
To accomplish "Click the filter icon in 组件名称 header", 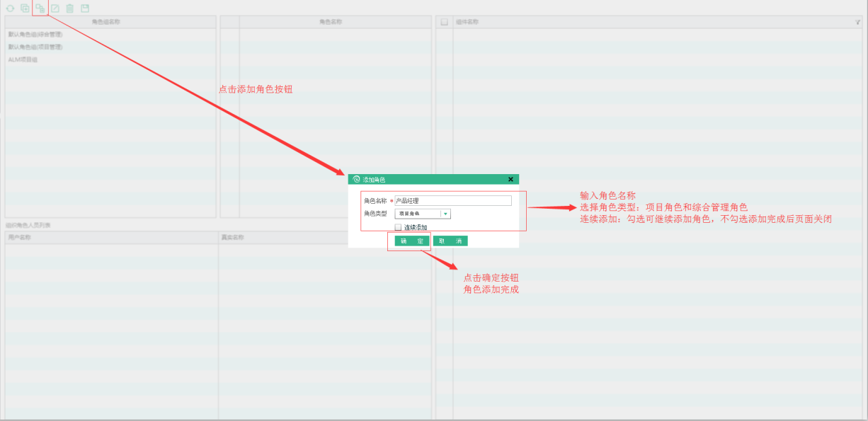I will (x=857, y=22).
